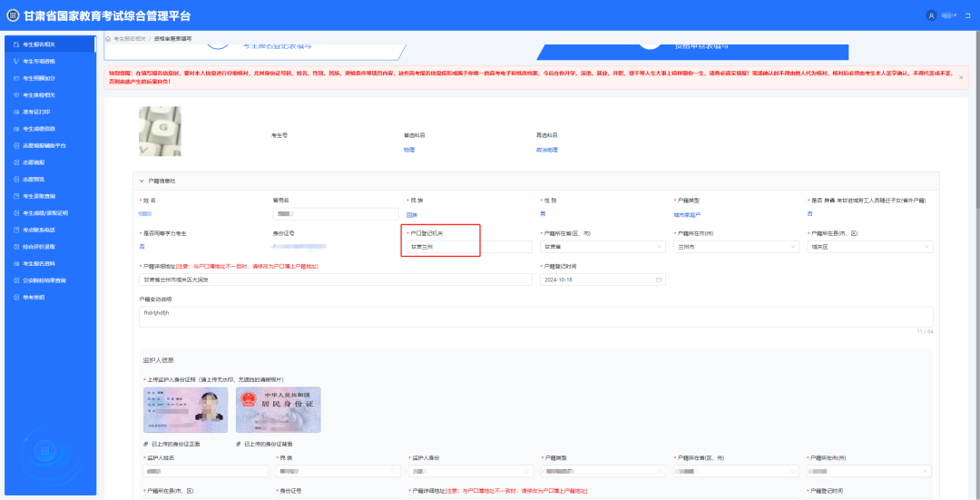The image size is (980, 500).
Task: Click the user avatar icon in header
Action: click(x=931, y=16)
